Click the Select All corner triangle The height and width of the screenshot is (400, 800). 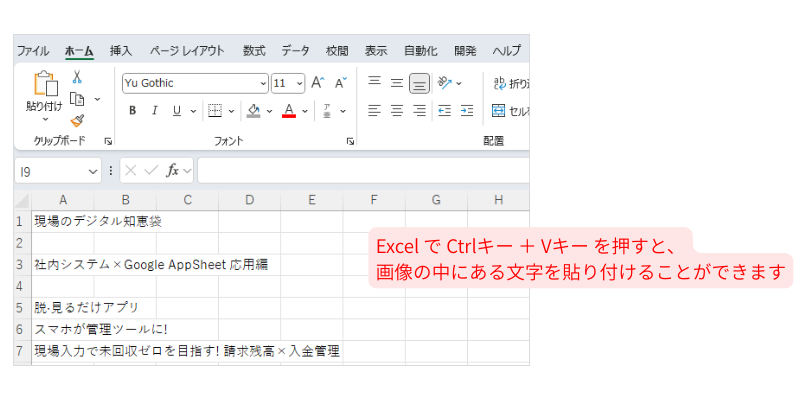[22, 201]
